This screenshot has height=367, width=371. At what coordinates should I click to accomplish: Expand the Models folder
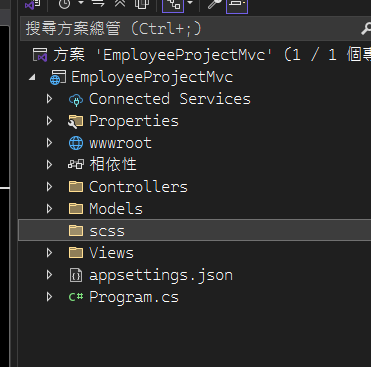tap(50, 209)
